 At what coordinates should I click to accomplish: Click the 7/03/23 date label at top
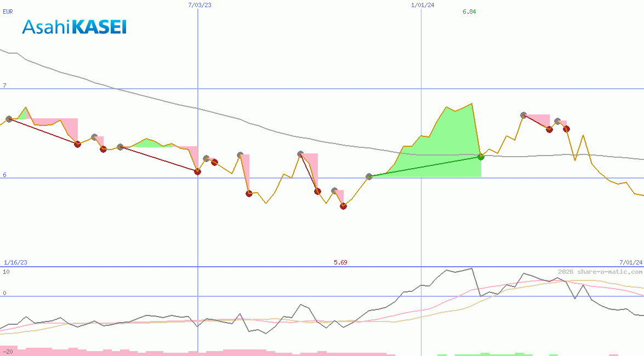199,5
